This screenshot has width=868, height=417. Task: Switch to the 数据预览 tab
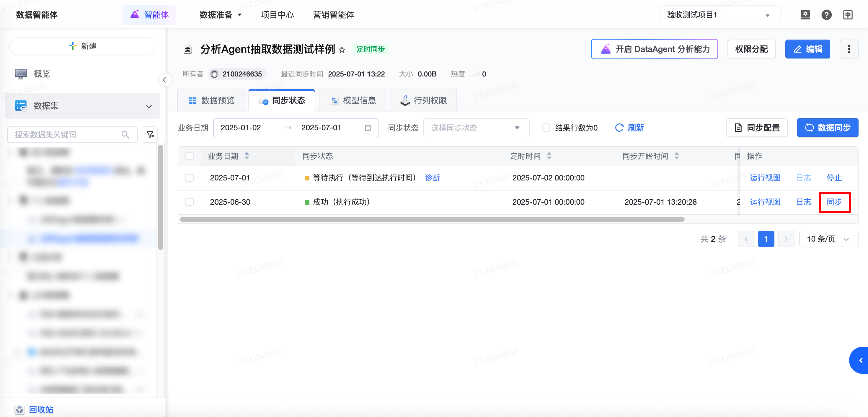coord(211,100)
